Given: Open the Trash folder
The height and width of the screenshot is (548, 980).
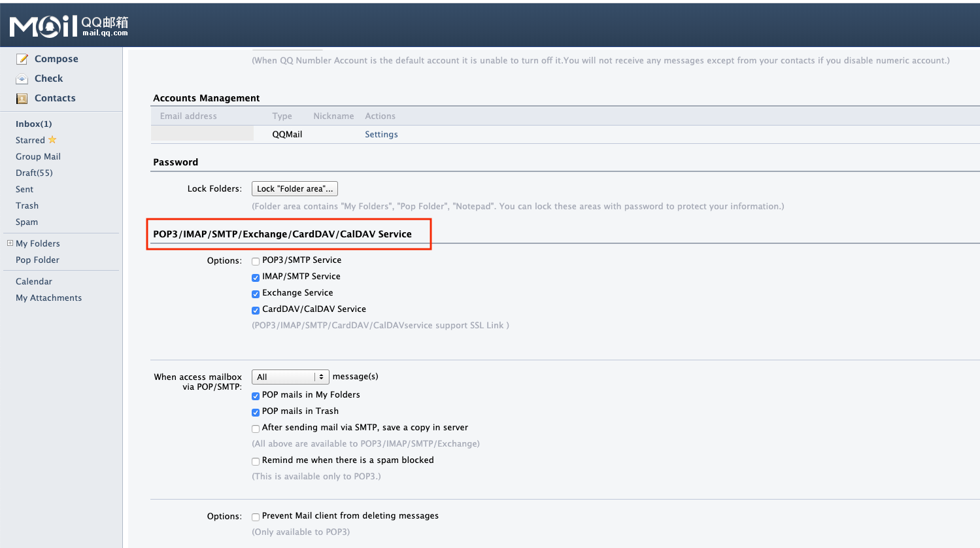Looking at the screenshot, I should pyautogui.click(x=27, y=205).
